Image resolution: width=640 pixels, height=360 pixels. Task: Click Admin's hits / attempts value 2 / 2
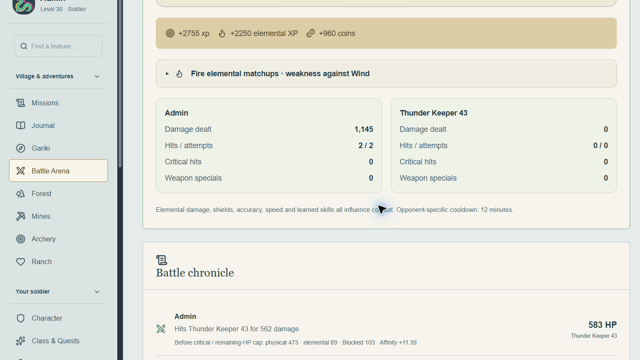pyautogui.click(x=366, y=146)
